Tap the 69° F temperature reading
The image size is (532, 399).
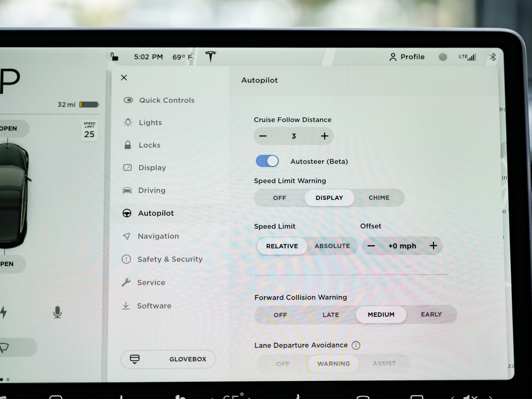coord(182,57)
